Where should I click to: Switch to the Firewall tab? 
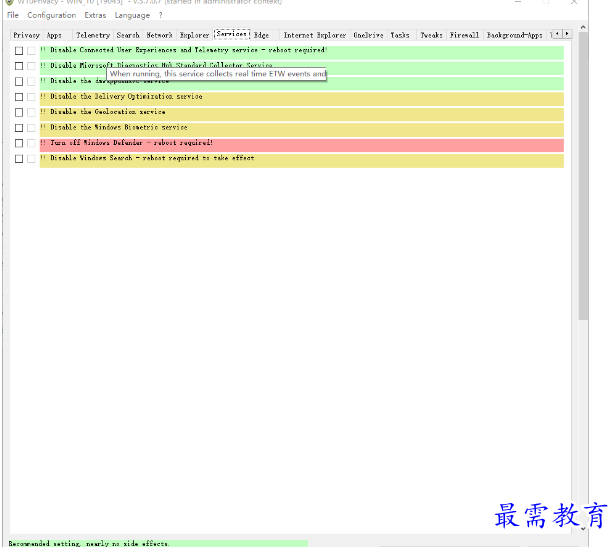point(464,35)
